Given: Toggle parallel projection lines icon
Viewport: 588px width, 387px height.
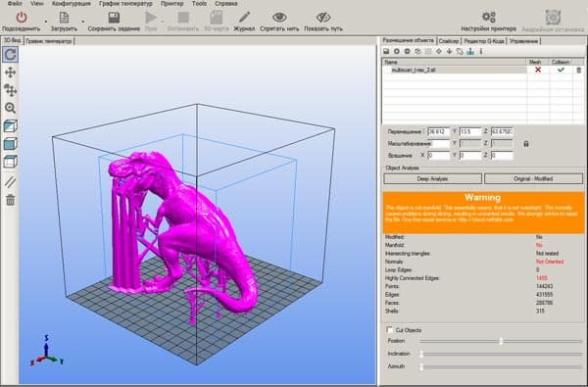Looking at the screenshot, I should (10, 182).
